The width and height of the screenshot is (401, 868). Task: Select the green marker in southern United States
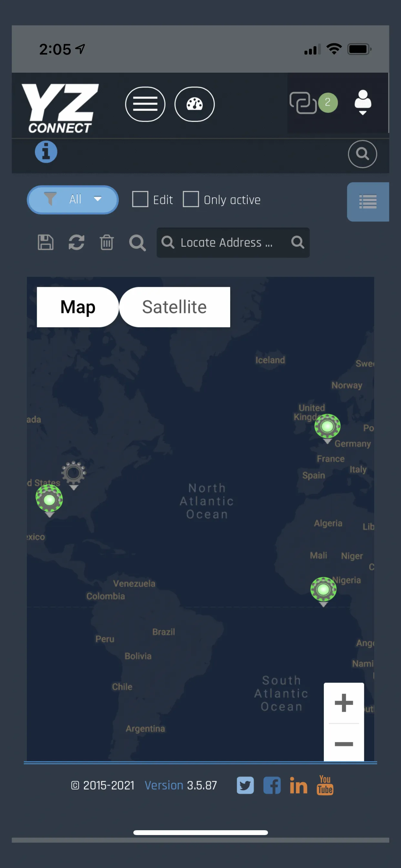click(x=49, y=501)
